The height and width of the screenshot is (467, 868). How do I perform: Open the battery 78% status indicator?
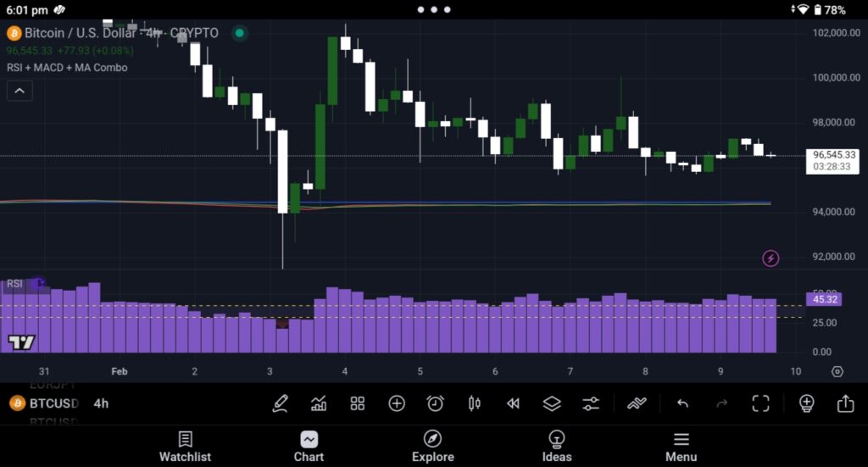point(830,10)
